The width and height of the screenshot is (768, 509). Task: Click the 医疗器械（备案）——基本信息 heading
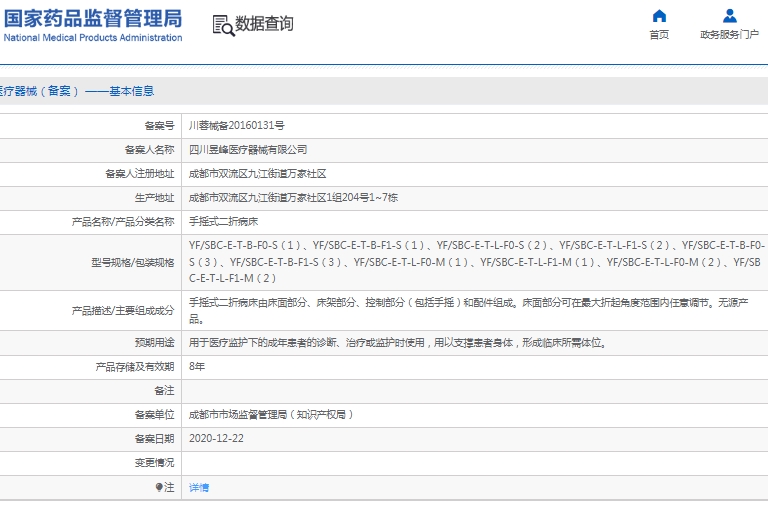pos(77,91)
